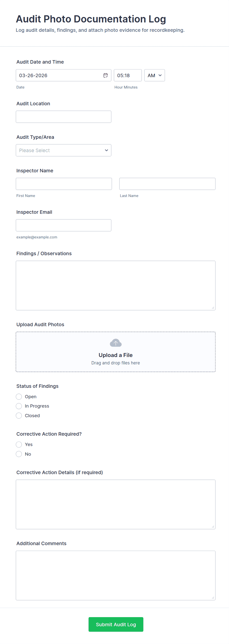229x644 pixels.
Task: Click the calendar icon in date field
Action: (106, 75)
